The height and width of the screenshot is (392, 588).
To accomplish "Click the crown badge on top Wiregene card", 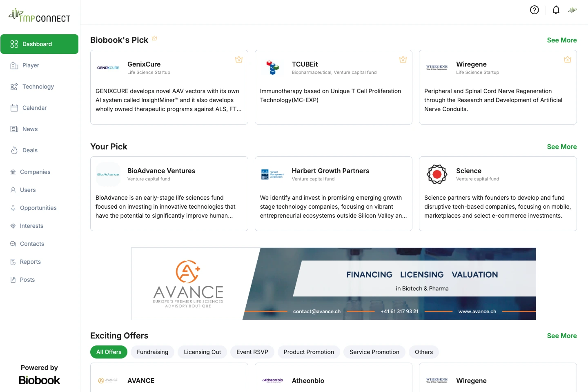I will (x=568, y=60).
